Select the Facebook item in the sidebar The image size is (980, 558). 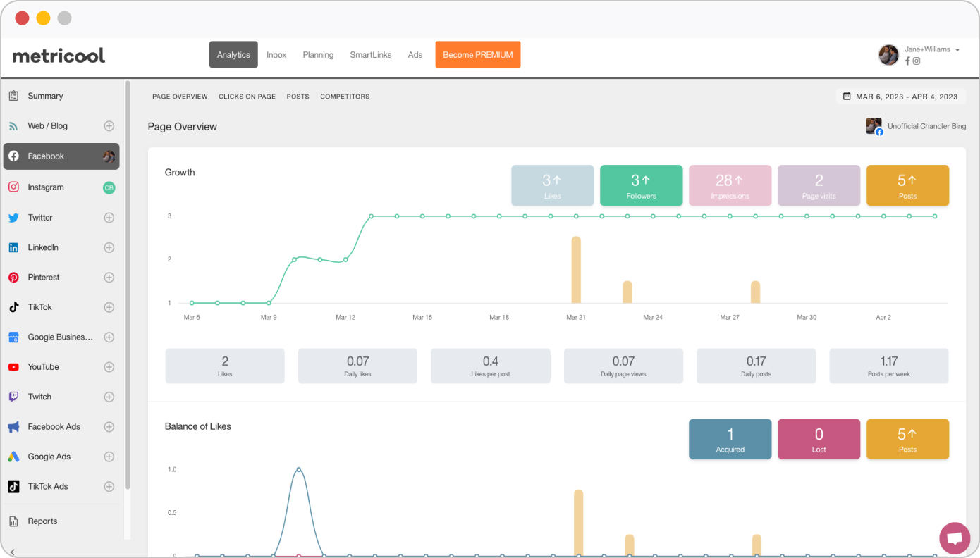tap(61, 156)
